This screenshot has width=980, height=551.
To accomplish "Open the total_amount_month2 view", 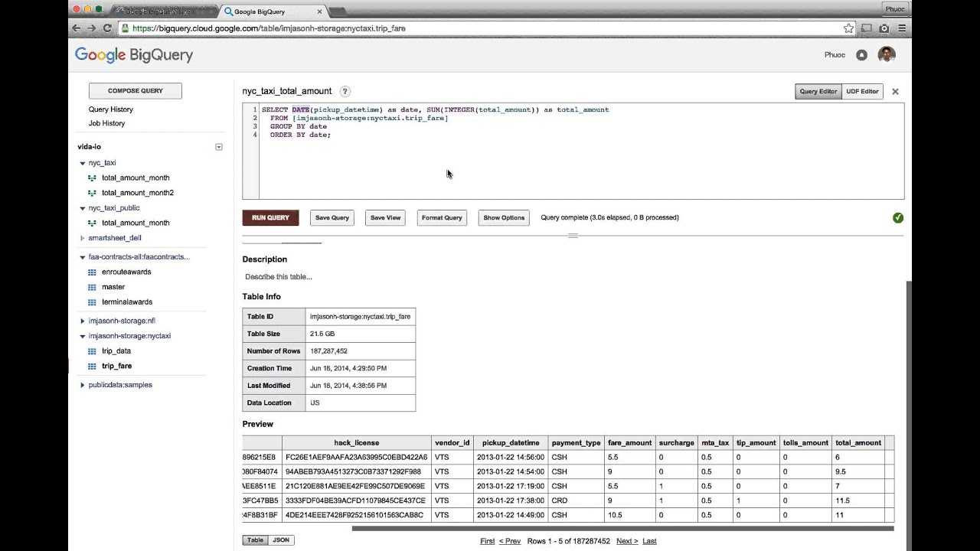I will [138, 193].
